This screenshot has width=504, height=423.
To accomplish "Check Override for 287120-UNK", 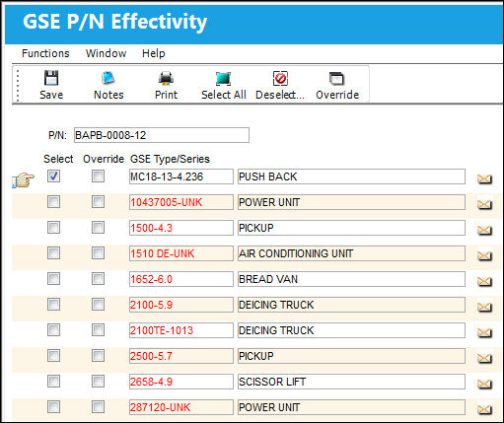I will [x=98, y=407].
